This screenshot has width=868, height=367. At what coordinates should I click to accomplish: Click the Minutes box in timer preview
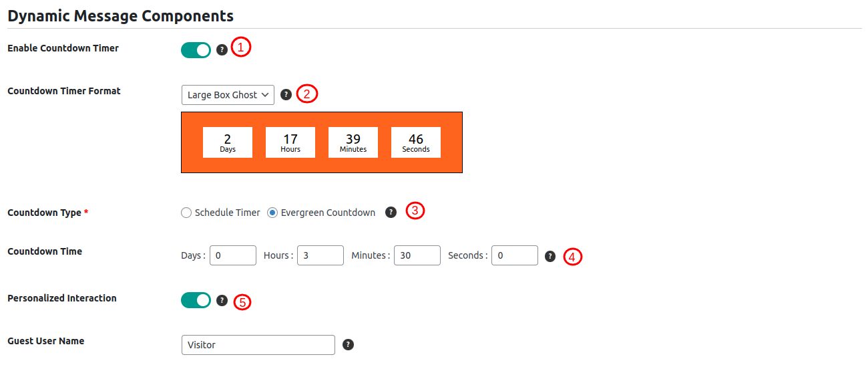pos(353,142)
